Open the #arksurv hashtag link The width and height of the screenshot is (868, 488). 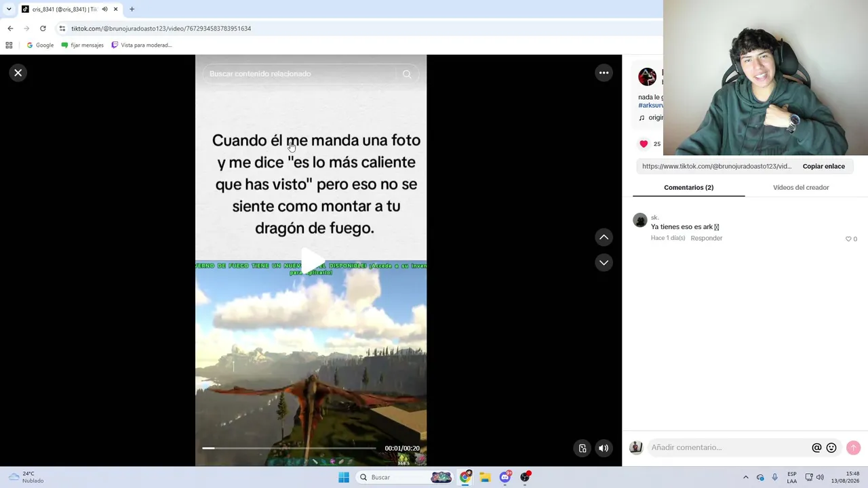tap(650, 106)
